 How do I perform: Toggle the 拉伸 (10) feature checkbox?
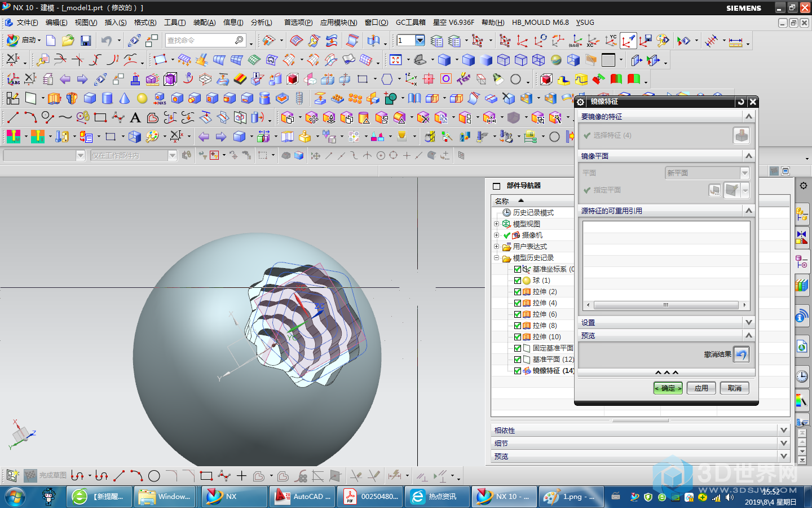[x=518, y=337]
